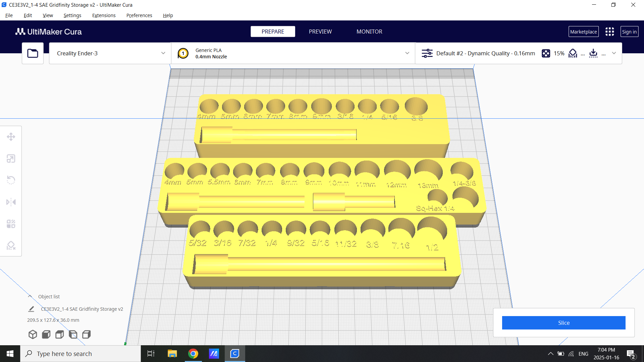Collapse the Object list panel
This screenshot has width=644, height=362.
coord(30,296)
